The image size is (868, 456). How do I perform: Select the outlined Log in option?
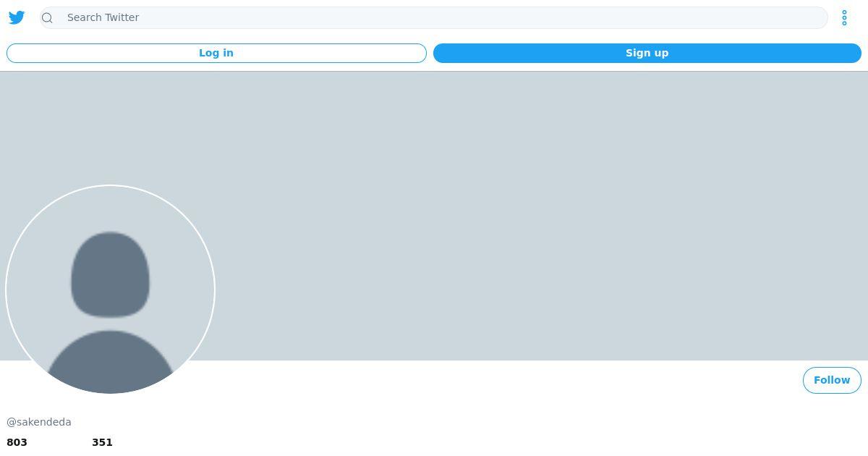click(x=216, y=53)
